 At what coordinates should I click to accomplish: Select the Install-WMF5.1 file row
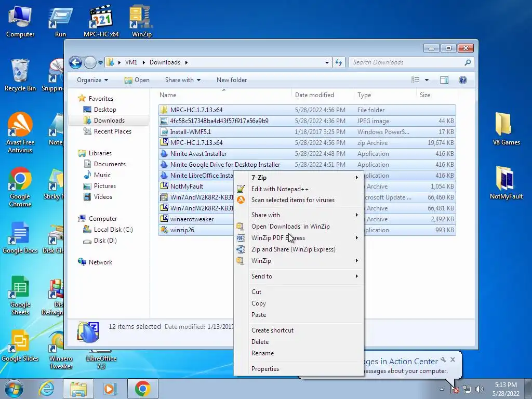point(307,132)
